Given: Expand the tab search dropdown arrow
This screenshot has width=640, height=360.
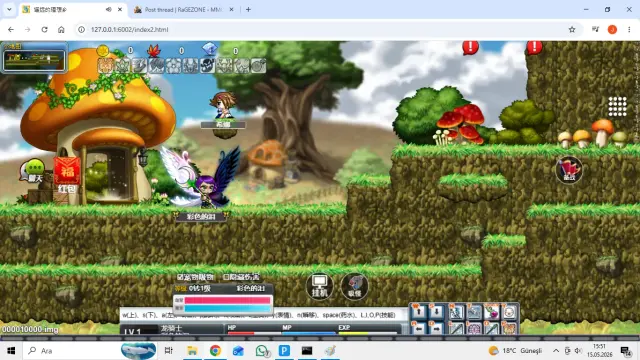Looking at the screenshot, I should point(9,9).
